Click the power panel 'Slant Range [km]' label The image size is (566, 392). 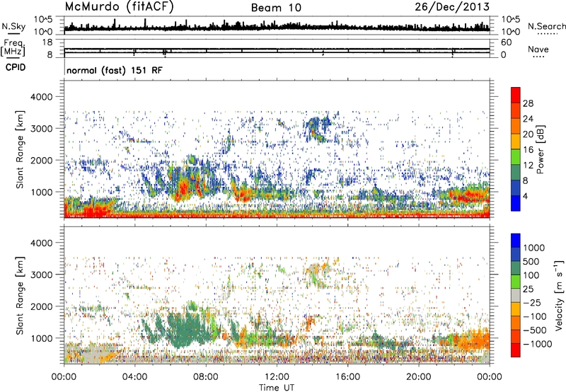tap(21, 149)
